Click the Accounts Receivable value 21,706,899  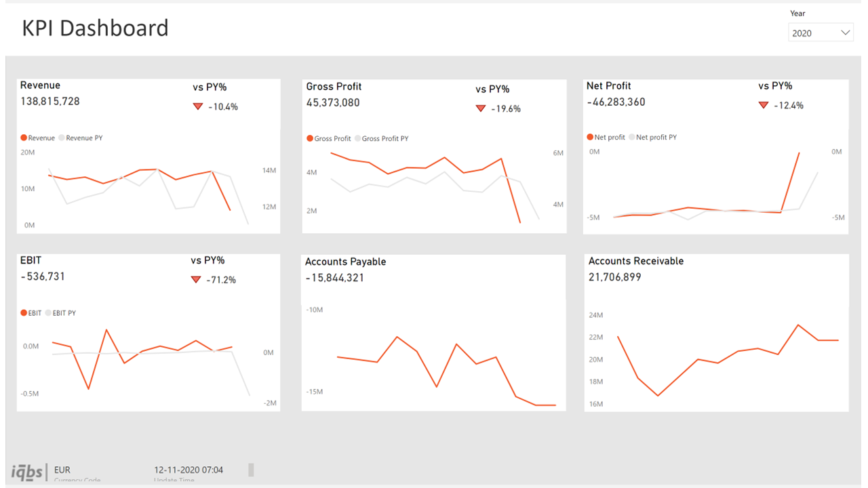[614, 277]
